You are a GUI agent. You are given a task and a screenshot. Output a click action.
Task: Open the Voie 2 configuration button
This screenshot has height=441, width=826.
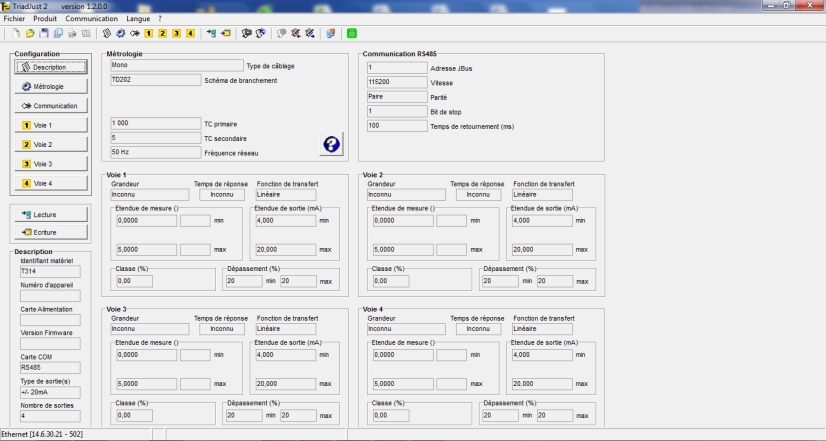[51, 144]
